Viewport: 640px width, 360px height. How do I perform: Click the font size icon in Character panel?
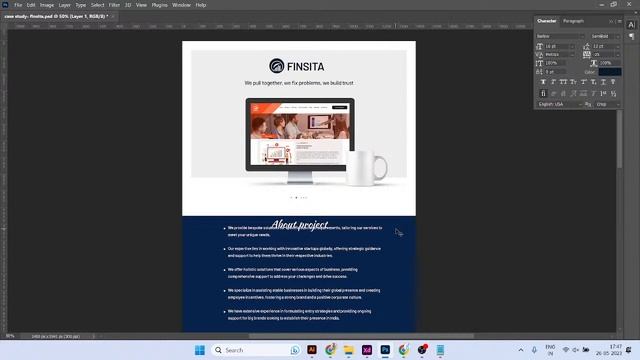[x=539, y=46]
